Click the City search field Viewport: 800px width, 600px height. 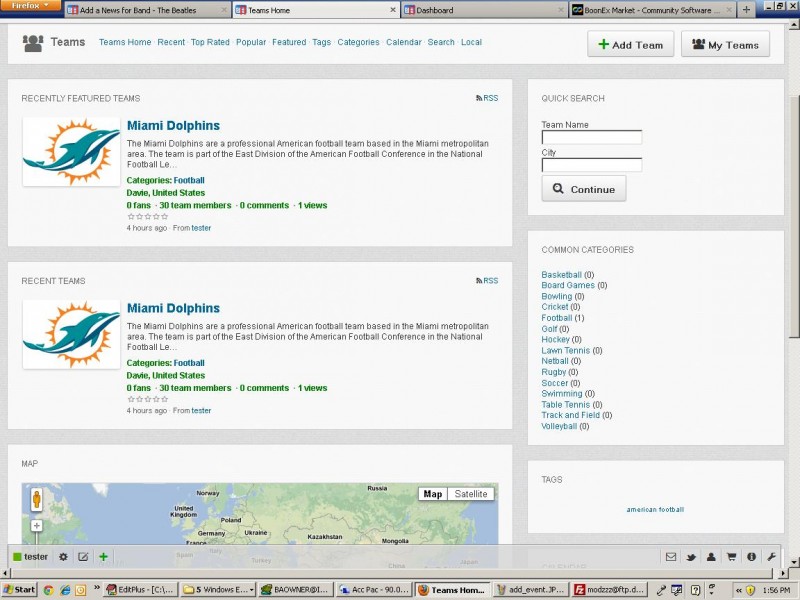pos(592,165)
